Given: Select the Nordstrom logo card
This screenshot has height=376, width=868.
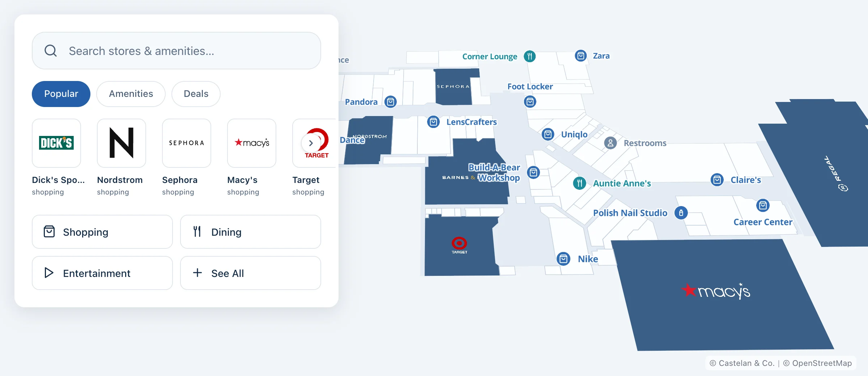Looking at the screenshot, I should (122, 143).
